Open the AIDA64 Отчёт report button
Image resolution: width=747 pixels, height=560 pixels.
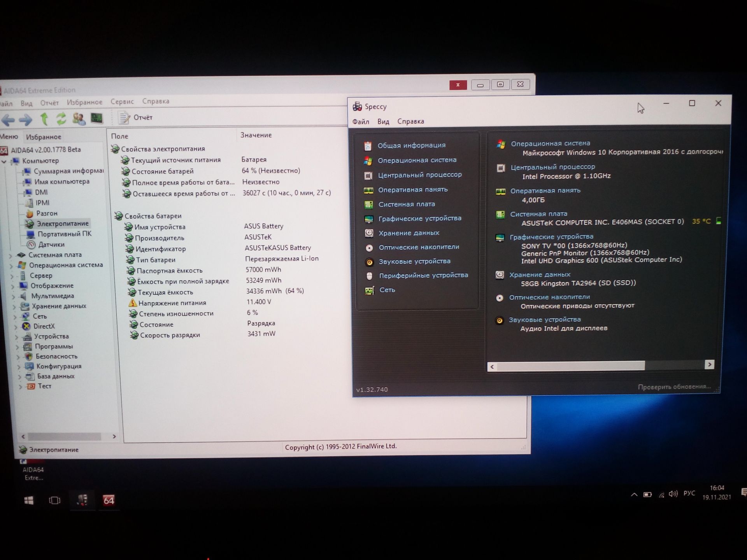click(x=135, y=117)
